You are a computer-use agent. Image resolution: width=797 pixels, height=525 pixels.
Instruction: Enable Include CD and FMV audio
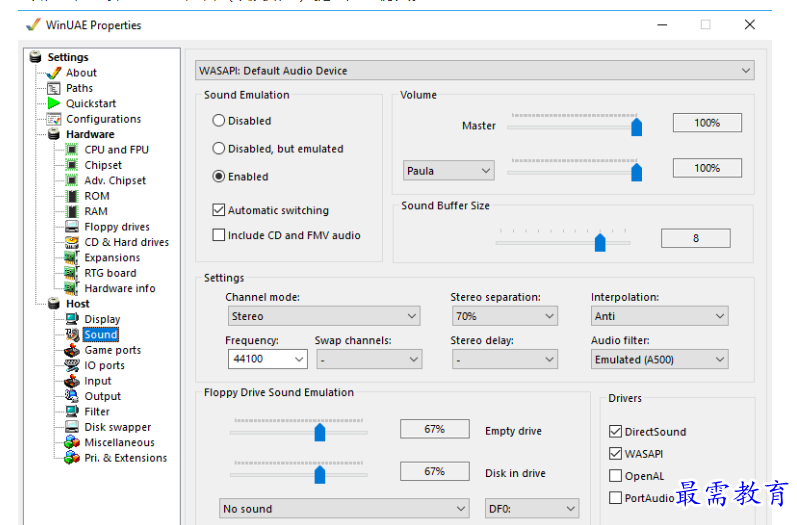click(219, 235)
